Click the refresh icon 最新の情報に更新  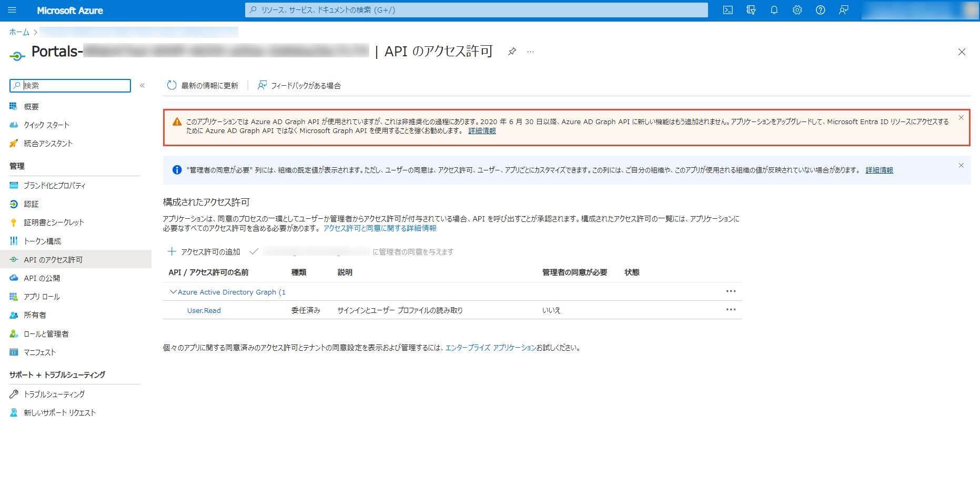tap(172, 85)
